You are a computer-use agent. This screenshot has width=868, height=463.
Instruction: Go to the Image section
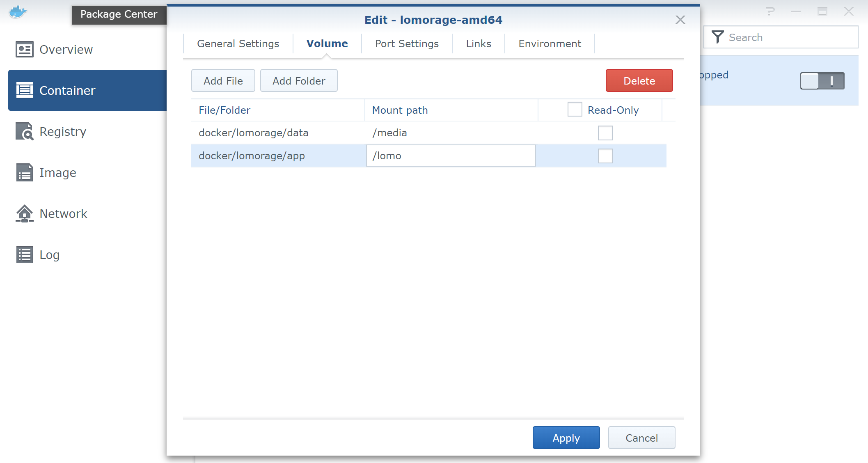click(x=87, y=172)
